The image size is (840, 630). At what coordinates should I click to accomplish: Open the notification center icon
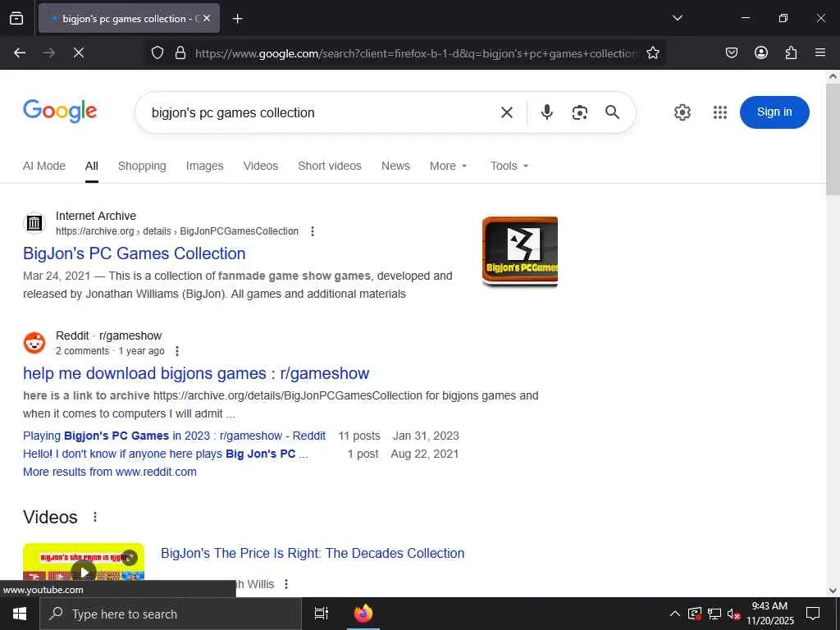coord(813,614)
